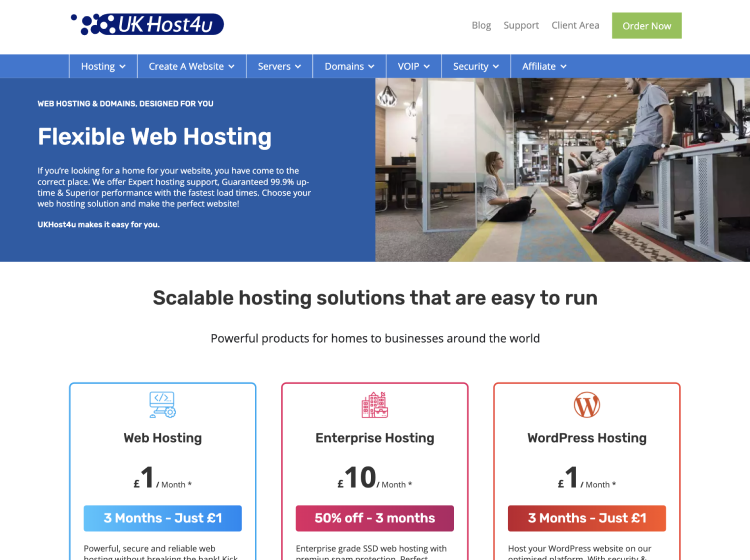Open the Security dropdown
Screen dimensions: 750x560
click(x=476, y=66)
